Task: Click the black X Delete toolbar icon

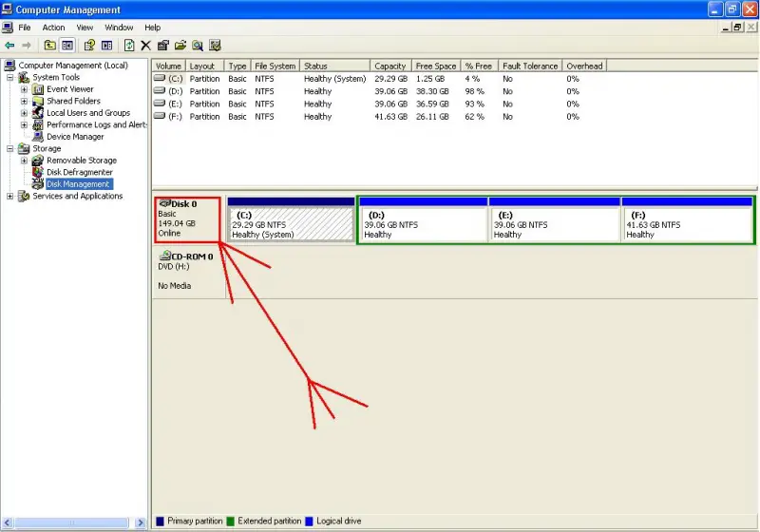Action: point(145,45)
